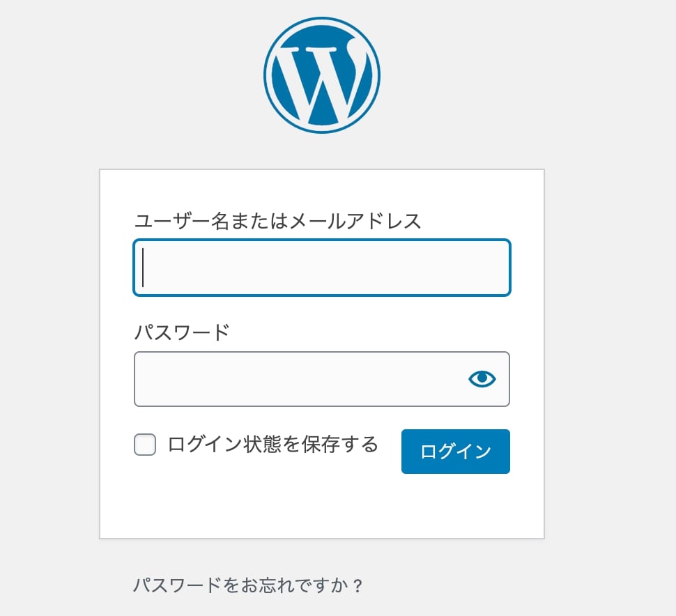Click the ユーザー名またはメールアドレス label text
This screenshot has height=616, width=676.
pos(277,221)
